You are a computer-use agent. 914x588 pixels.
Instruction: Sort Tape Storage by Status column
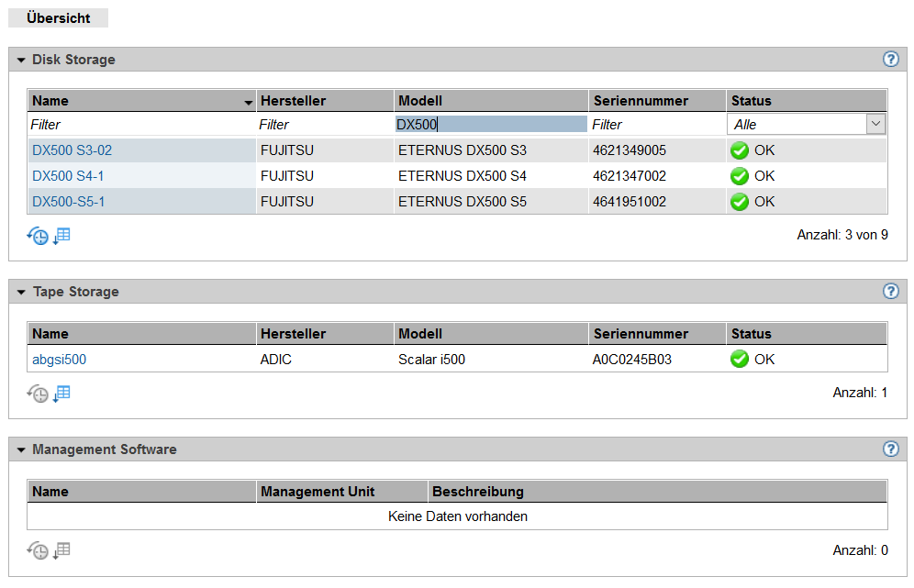(807, 333)
